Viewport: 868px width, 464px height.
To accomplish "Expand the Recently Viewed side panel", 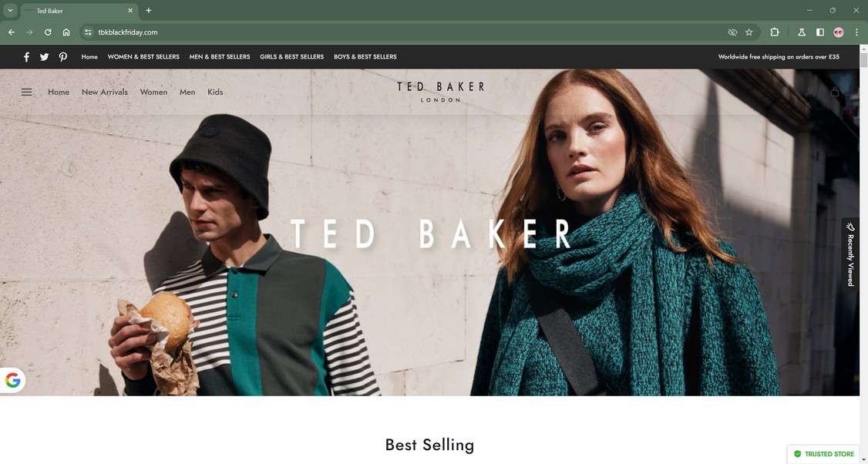I will pos(850,254).
